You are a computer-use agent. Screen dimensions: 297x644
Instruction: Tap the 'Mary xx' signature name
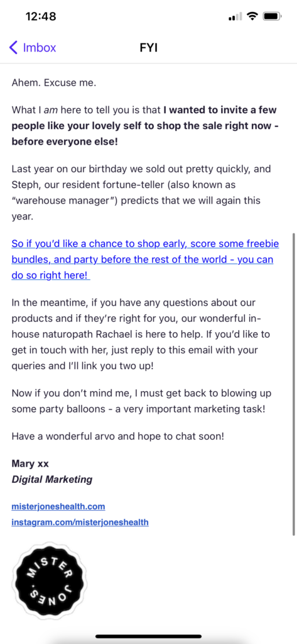click(x=30, y=464)
